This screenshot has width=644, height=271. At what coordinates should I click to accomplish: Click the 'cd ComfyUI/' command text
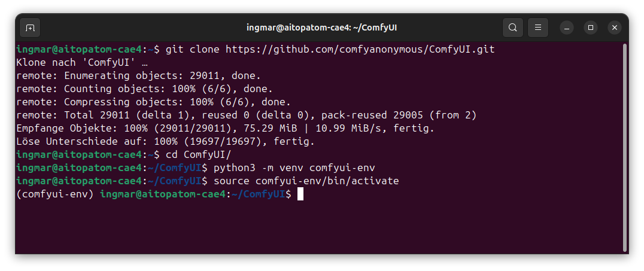186,154
